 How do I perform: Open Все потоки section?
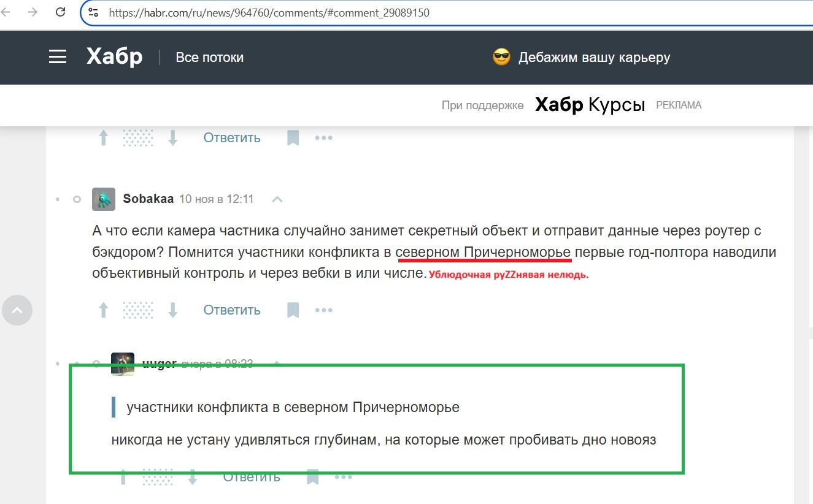click(x=209, y=57)
